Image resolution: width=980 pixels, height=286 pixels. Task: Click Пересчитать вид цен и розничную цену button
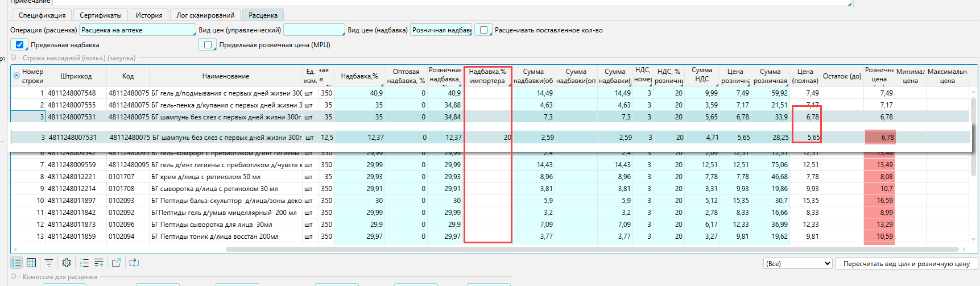(906, 264)
